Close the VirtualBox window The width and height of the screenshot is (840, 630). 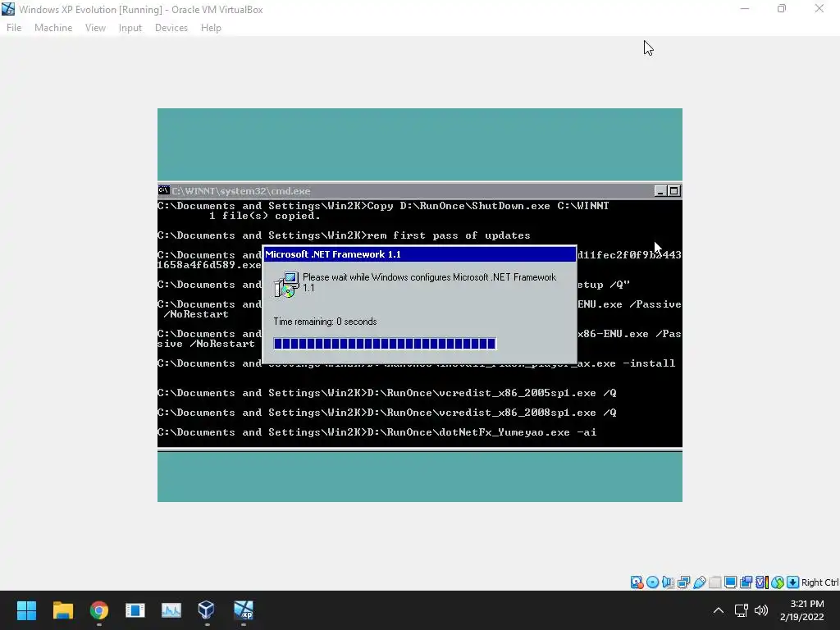coord(819,8)
